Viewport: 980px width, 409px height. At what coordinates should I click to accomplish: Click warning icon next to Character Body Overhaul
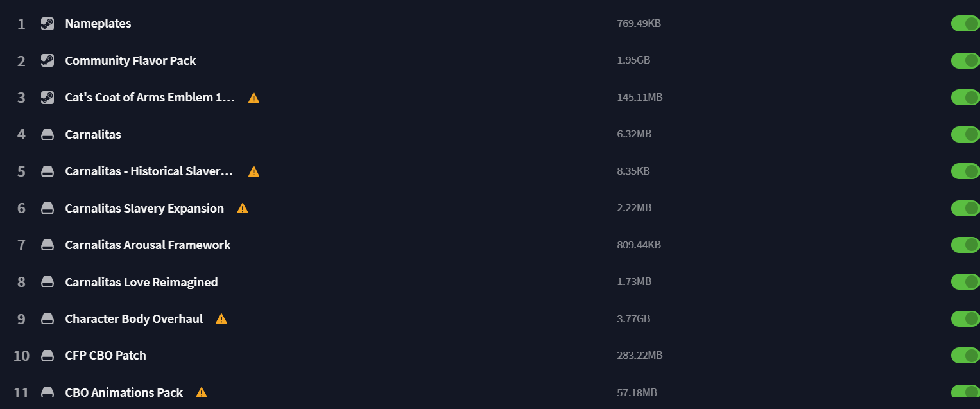221,319
